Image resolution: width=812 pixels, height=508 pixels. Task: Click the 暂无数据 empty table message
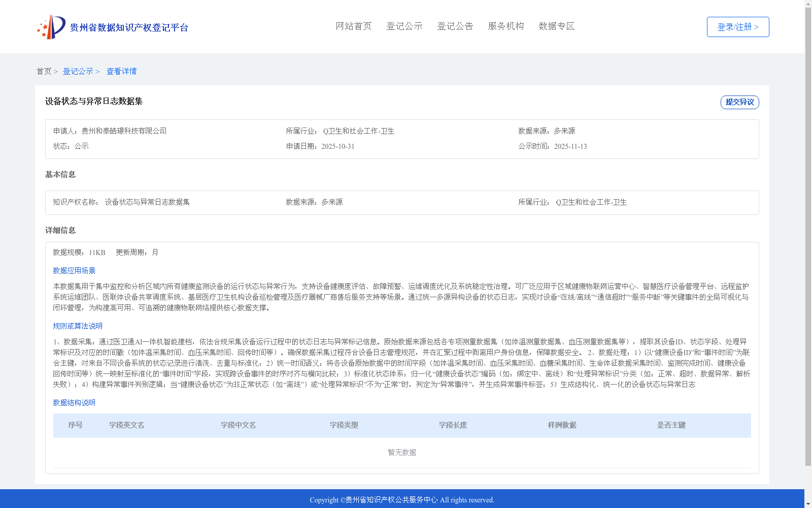(402, 453)
